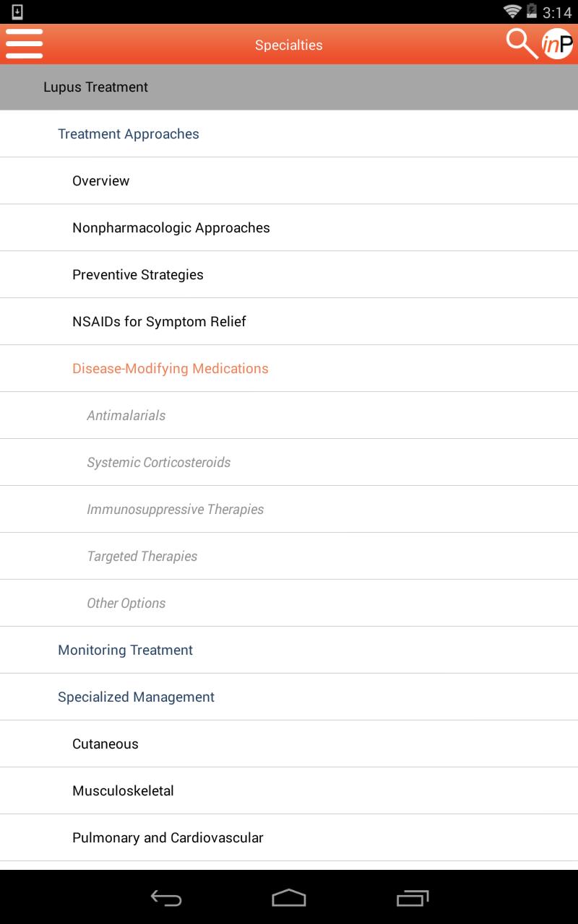Go to NSAIDs for Symptom Relief
This screenshot has height=924, width=578.
pyautogui.click(x=159, y=322)
